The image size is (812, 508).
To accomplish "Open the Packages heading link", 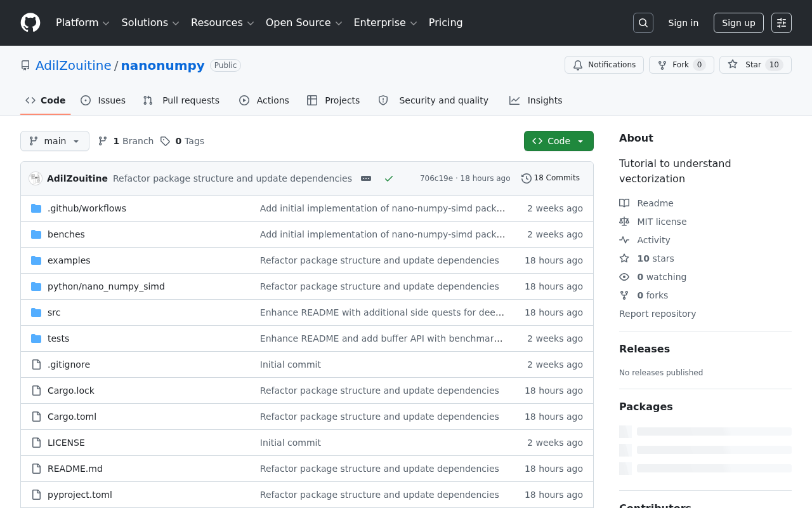I will point(646,406).
